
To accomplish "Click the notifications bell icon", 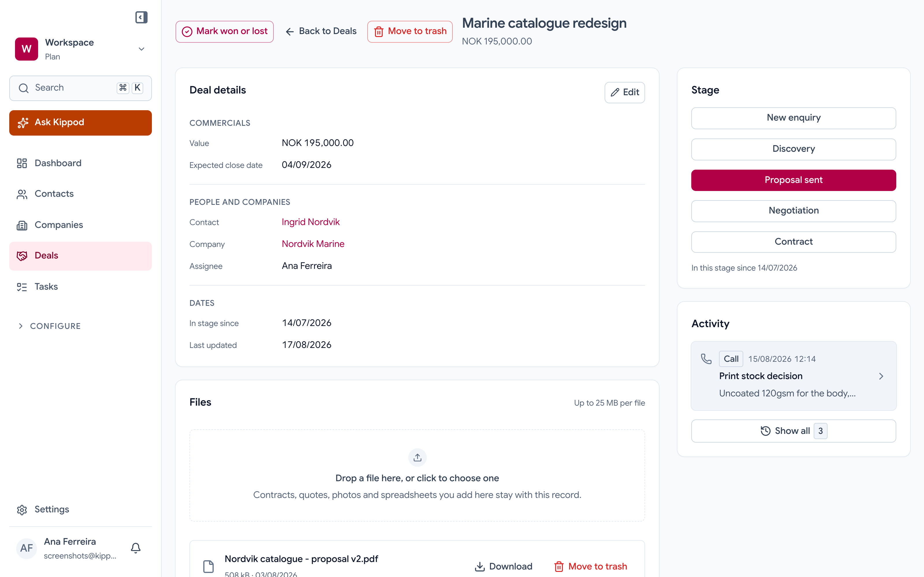I will tap(135, 548).
